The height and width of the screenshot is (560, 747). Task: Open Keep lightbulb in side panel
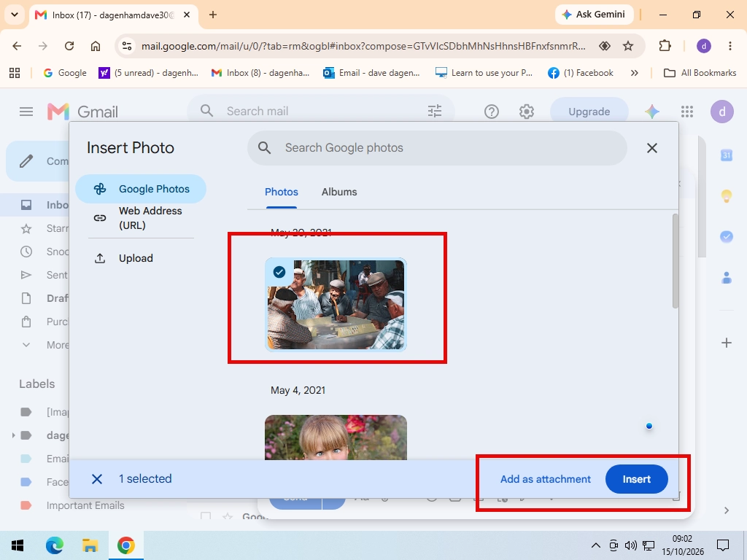(726, 195)
